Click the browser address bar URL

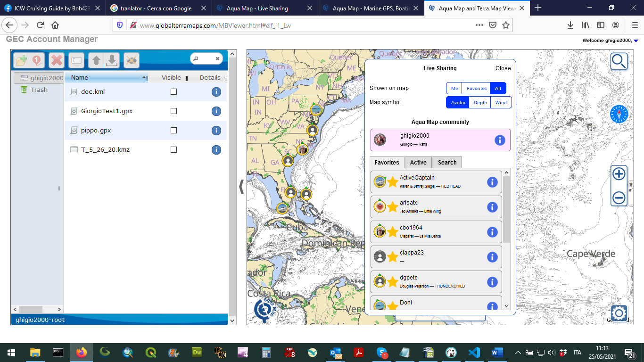(x=215, y=25)
